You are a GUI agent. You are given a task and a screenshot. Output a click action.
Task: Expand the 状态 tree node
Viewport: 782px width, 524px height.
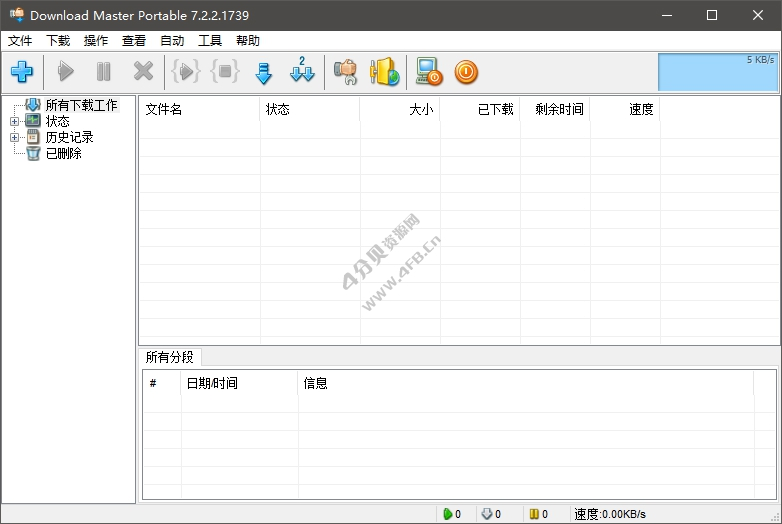coord(14,121)
